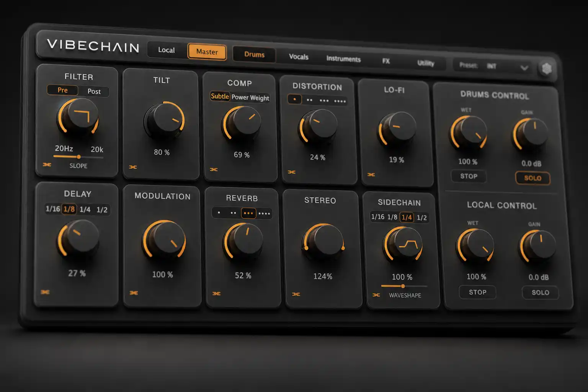588x392 pixels.
Task: Click link icon in LO-FI module
Action: (x=371, y=175)
